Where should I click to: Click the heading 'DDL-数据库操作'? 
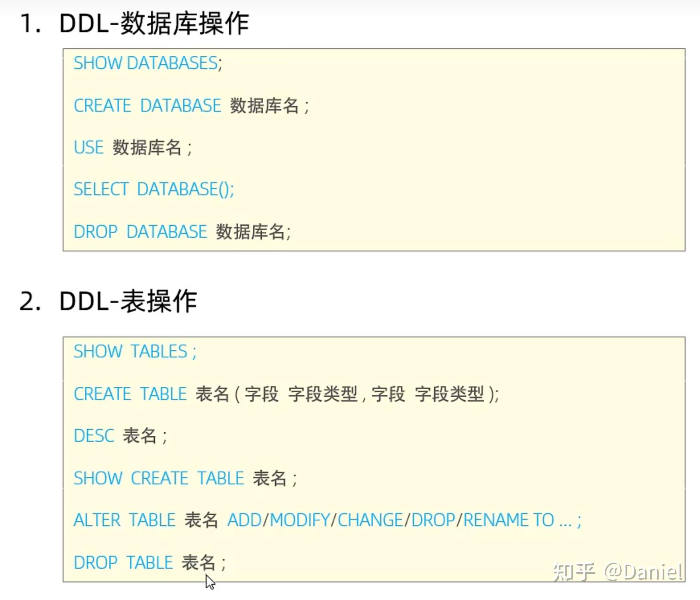click(x=154, y=23)
